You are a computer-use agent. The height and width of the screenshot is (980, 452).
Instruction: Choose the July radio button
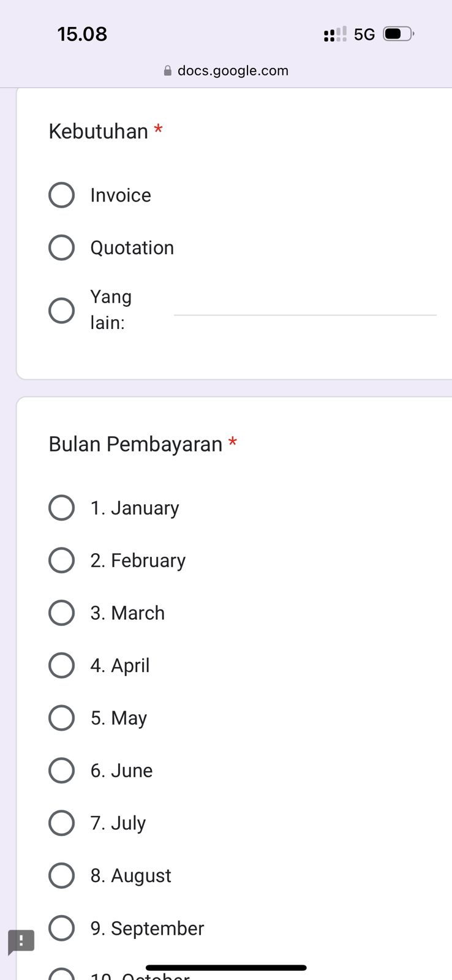61,823
